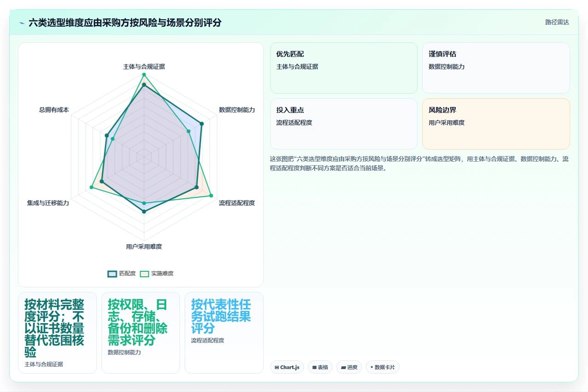Click the page title 六类选型维度应由采购方按风险与场景分别评分
The image size is (588, 392).
(125, 22)
